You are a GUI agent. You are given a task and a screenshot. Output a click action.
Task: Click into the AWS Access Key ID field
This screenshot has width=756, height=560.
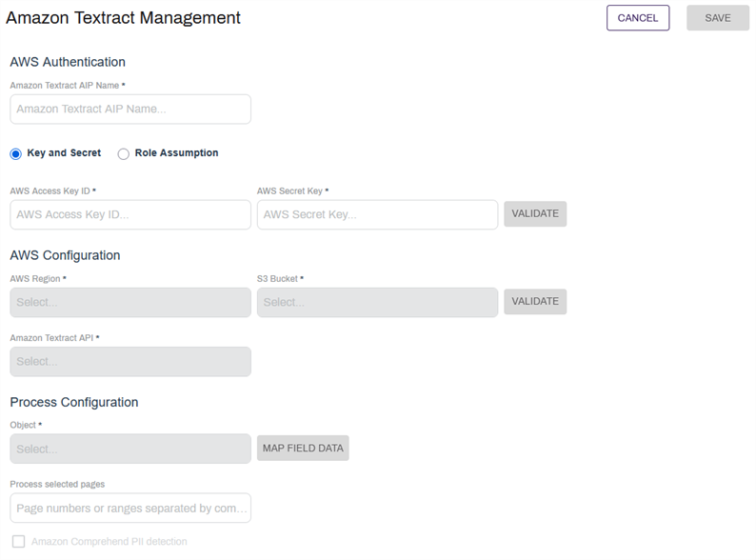[130, 214]
